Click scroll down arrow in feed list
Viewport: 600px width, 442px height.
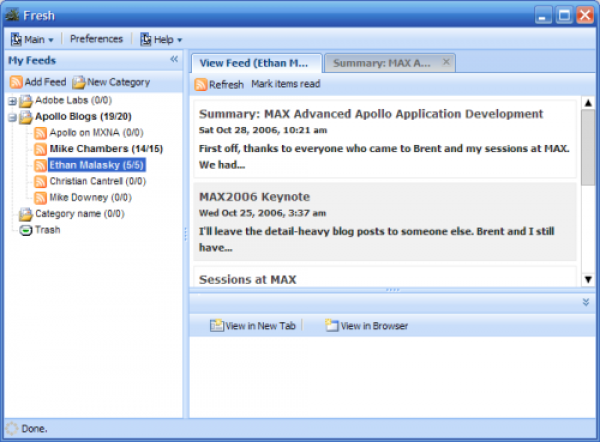[x=588, y=280]
